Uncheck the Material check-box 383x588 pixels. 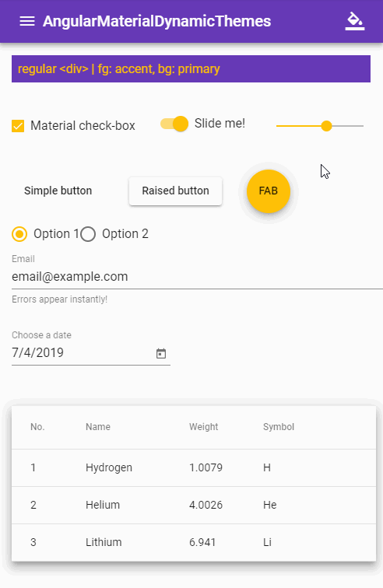click(x=18, y=126)
